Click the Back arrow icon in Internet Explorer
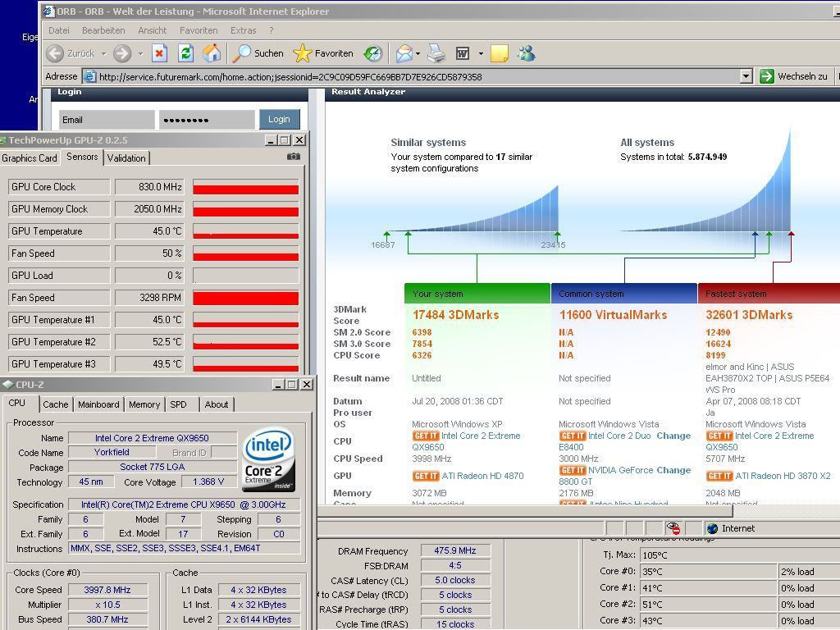 click(55, 53)
